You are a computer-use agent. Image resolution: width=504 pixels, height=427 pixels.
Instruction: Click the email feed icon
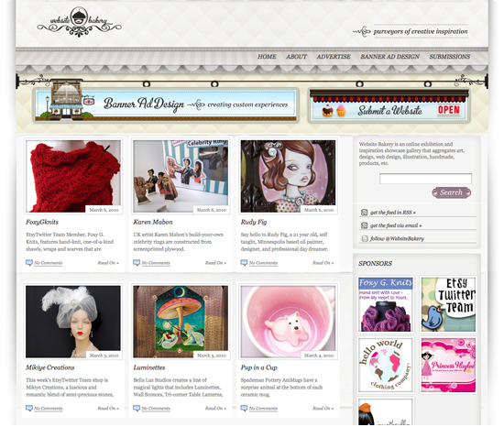point(364,225)
